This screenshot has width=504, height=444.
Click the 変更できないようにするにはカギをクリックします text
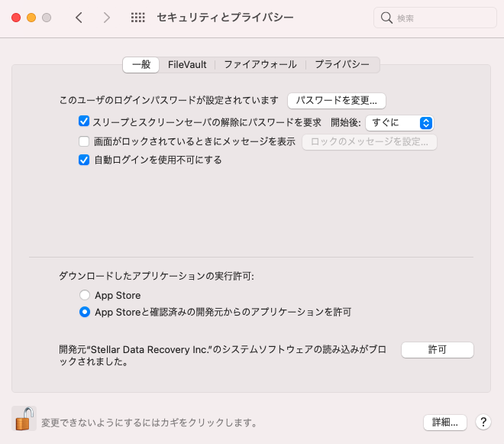tap(149, 423)
